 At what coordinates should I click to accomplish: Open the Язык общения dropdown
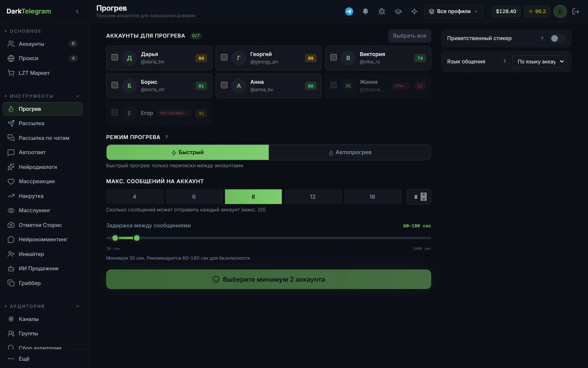[x=539, y=62]
